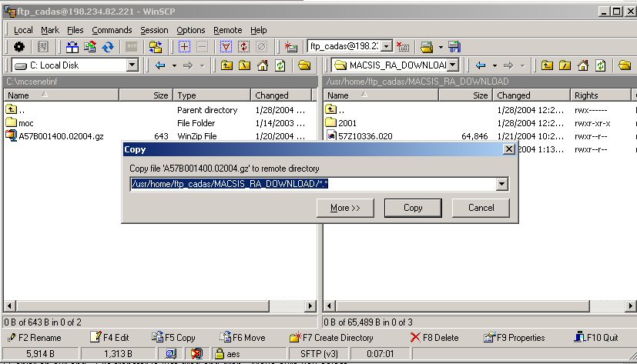Image resolution: width=637 pixels, height=364 pixels.
Task: Click the Close Session icon beside session box
Action: tap(403, 47)
